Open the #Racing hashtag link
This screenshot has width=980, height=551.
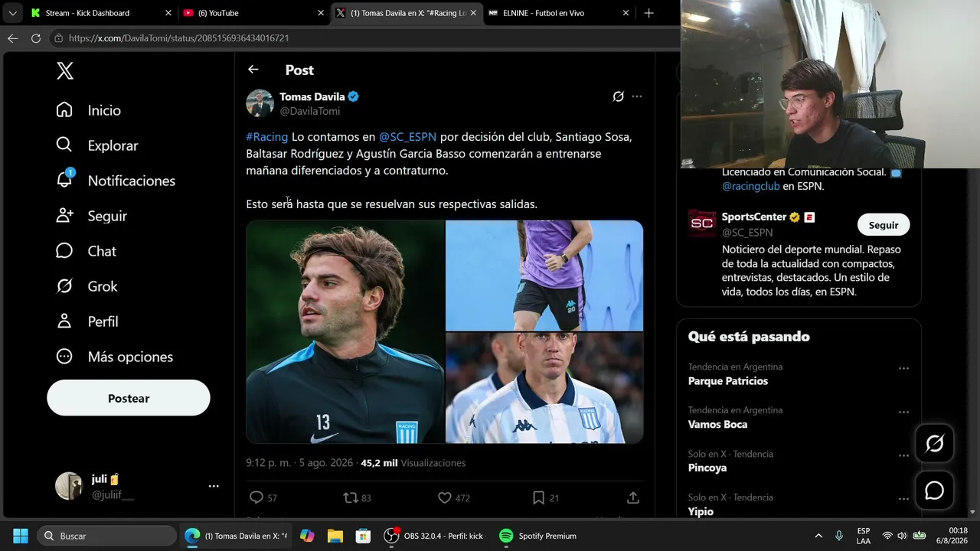(x=267, y=137)
